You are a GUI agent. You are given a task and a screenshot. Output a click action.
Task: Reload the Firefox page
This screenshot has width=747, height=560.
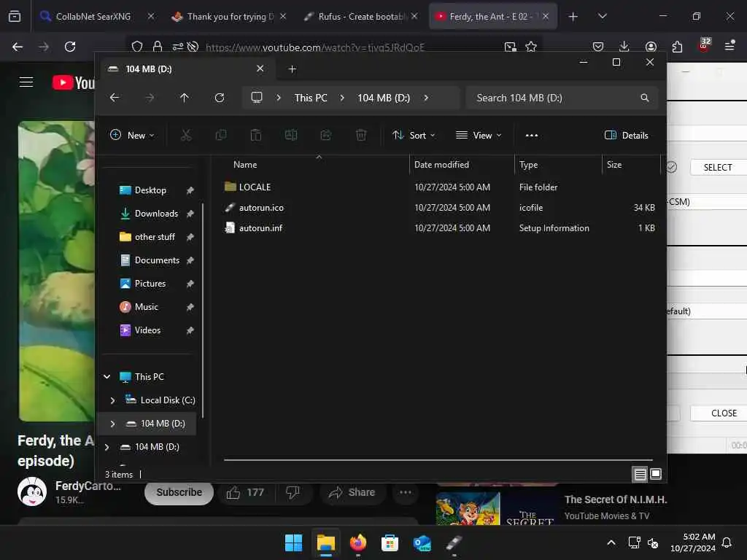point(70,47)
